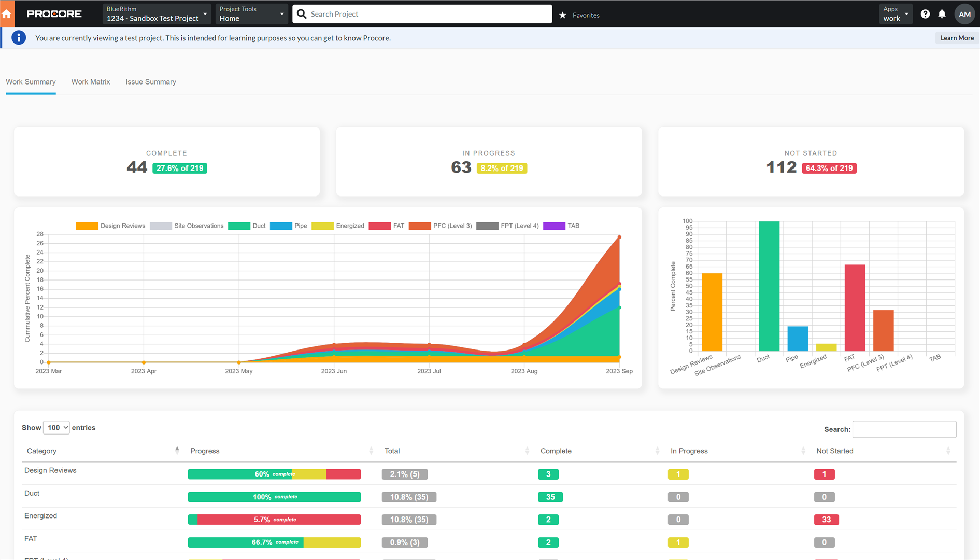Click the blue info banner icon
The image size is (980, 560).
19,38
